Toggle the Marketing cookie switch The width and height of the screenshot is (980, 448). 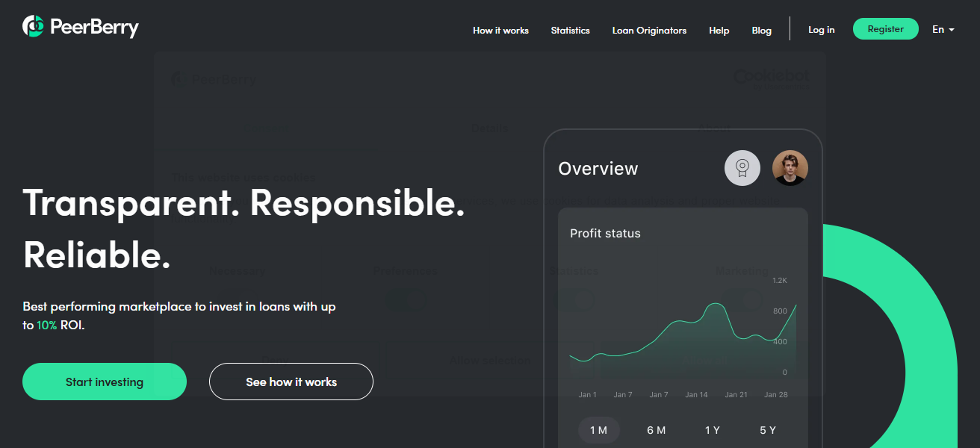[741, 300]
